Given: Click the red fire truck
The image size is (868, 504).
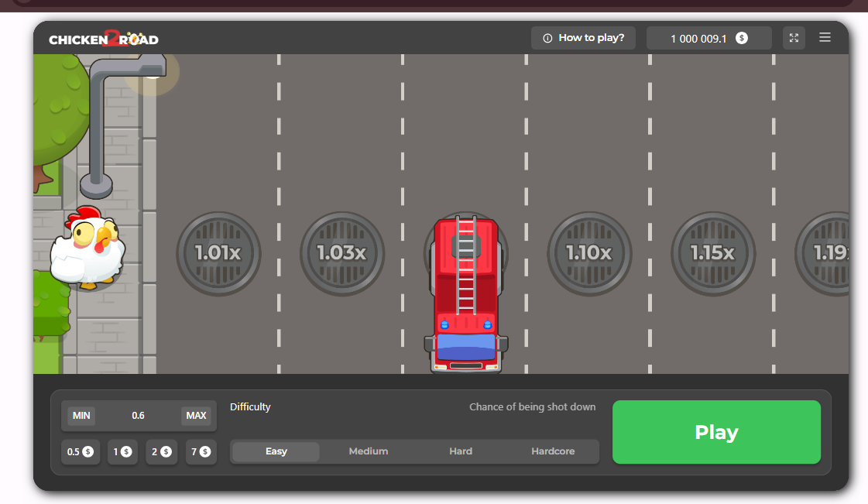Looking at the screenshot, I should tap(465, 294).
